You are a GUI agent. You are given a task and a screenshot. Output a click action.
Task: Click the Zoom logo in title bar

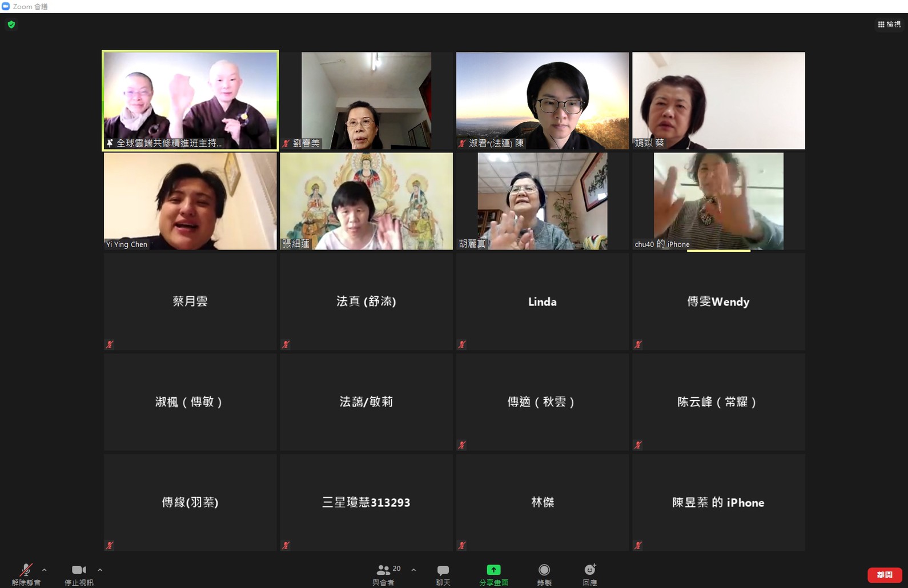click(6, 6)
